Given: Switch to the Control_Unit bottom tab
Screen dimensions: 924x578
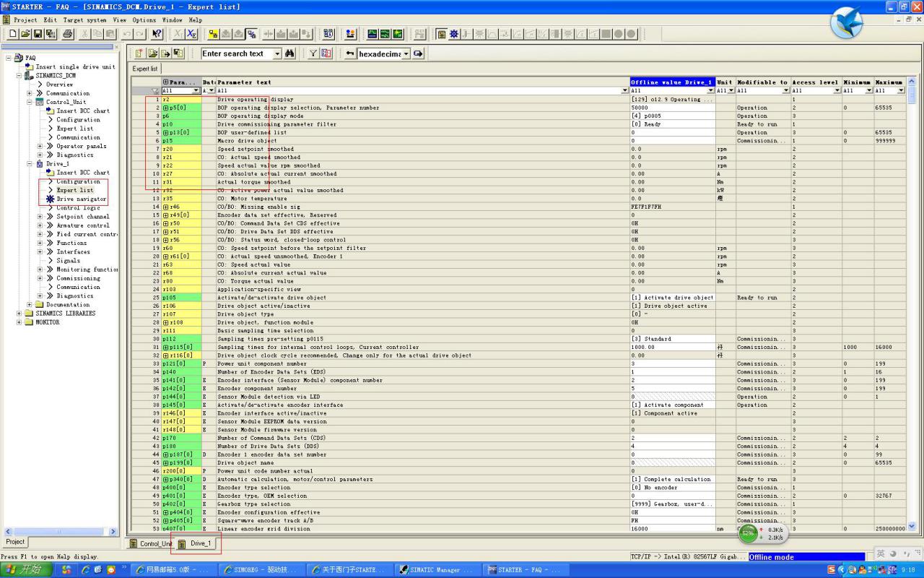Looking at the screenshot, I should click(x=150, y=543).
